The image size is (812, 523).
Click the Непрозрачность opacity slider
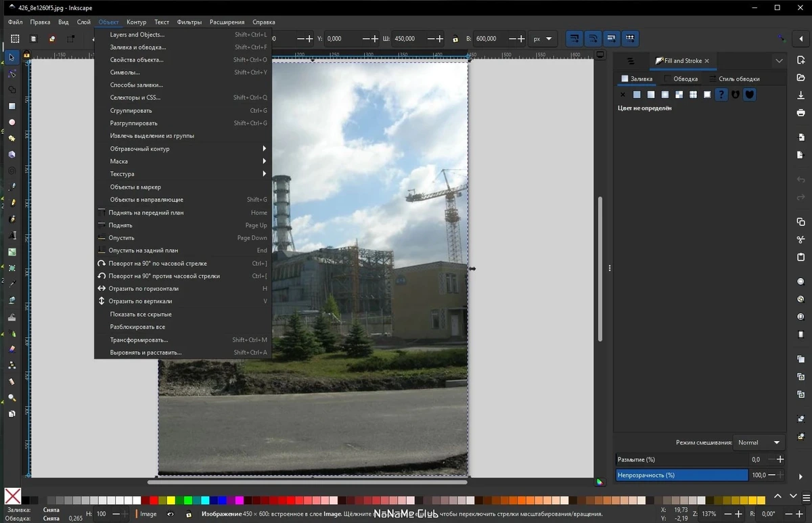pyautogui.click(x=682, y=475)
